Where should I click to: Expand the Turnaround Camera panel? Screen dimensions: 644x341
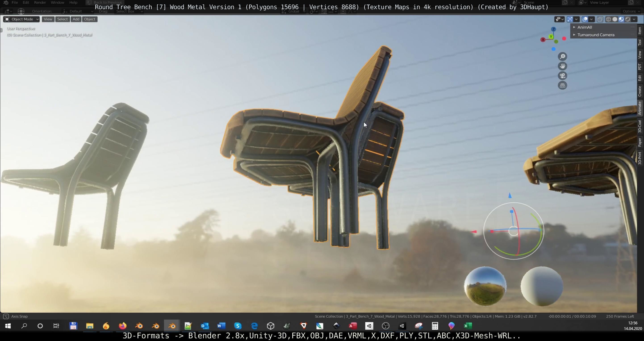596,35
